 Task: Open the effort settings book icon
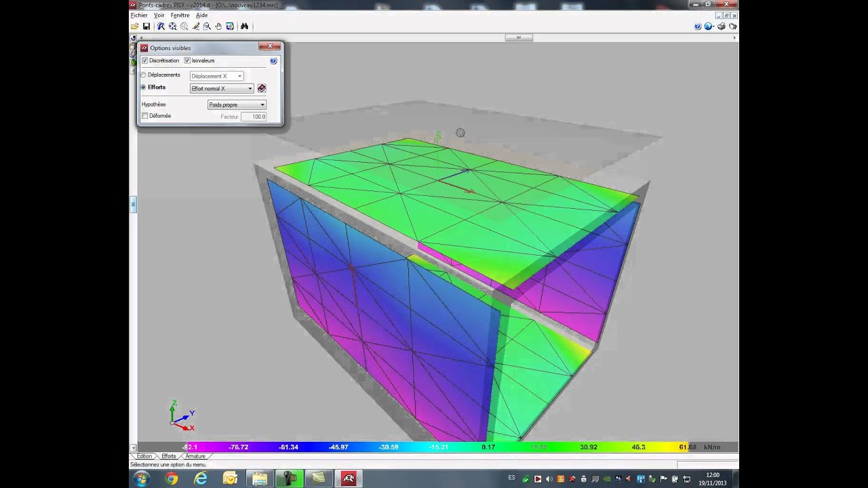(262, 88)
